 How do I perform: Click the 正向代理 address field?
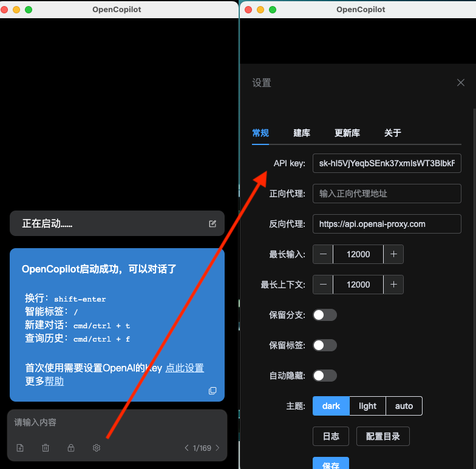387,194
